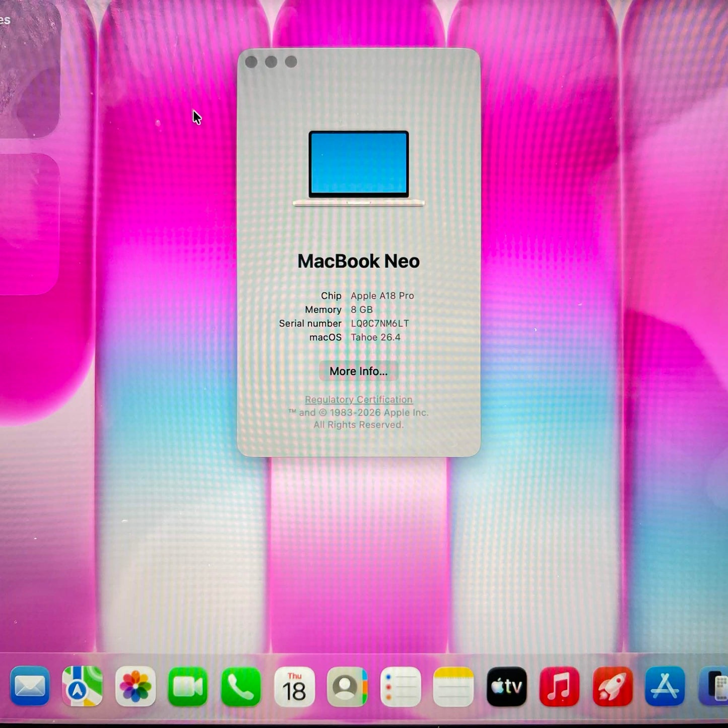Start FaceTime from the Dock

[188, 686]
